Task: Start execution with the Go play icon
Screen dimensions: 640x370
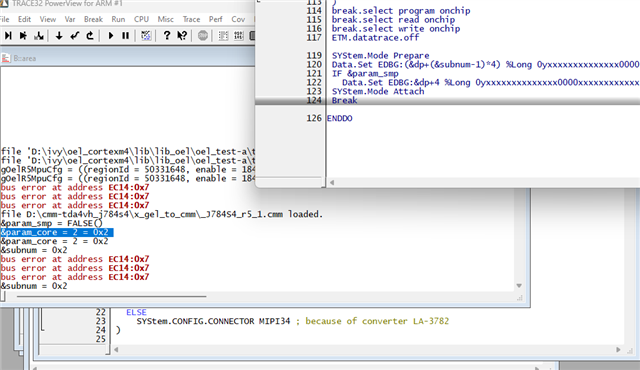Action: tap(110, 36)
